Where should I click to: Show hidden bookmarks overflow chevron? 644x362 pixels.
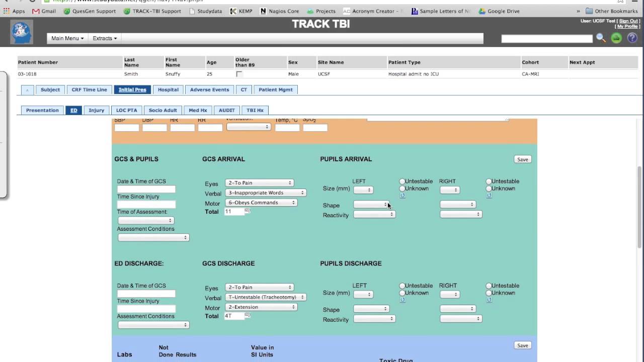coord(578,11)
